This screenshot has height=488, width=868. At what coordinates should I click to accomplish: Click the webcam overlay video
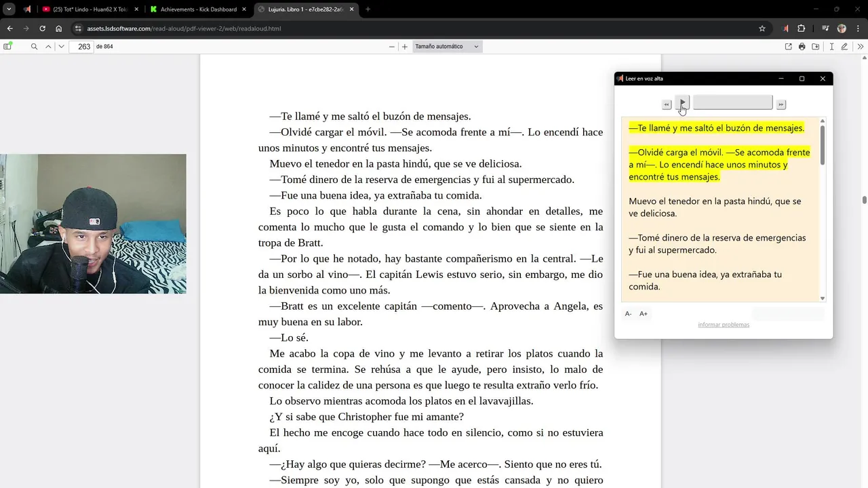point(93,224)
